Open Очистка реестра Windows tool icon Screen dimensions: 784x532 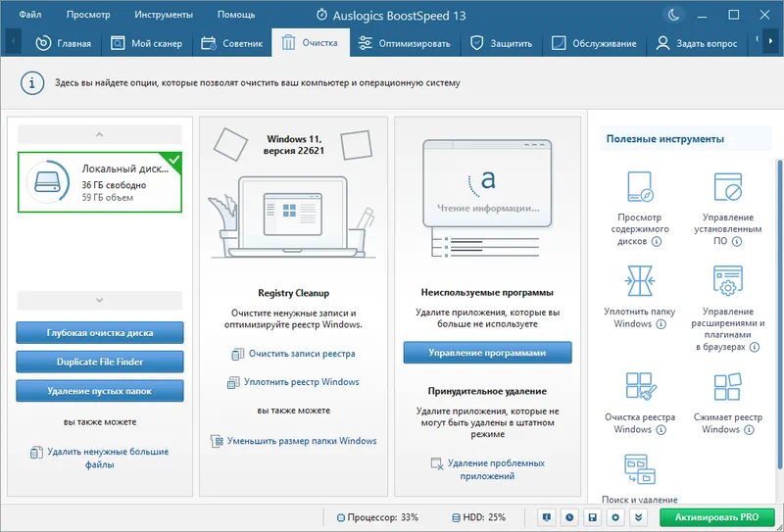(x=640, y=386)
